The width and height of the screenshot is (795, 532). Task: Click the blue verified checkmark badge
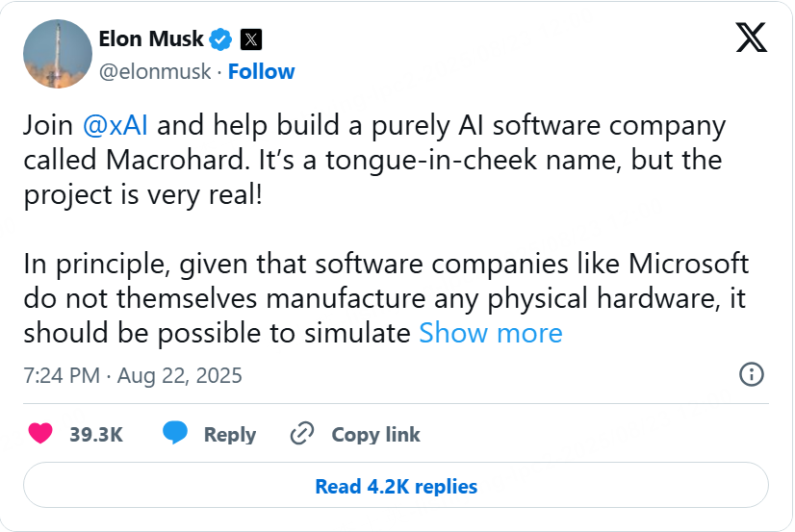(x=220, y=39)
